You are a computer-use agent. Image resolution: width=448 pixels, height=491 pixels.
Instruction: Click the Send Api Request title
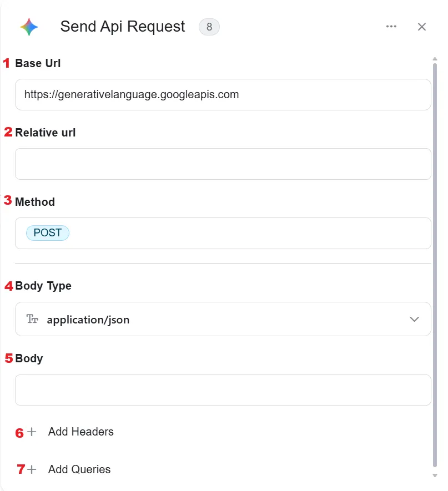123,27
